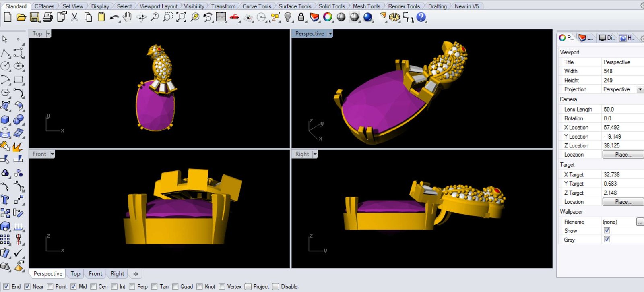Select the Front viewport tab at bottom

coord(95,274)
